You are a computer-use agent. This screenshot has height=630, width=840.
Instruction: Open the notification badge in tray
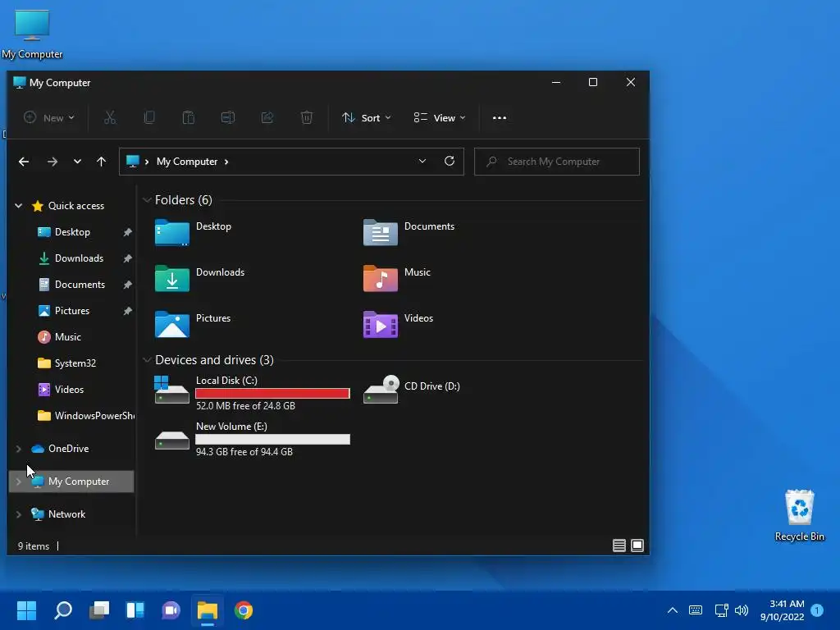[x=817, y=609]
